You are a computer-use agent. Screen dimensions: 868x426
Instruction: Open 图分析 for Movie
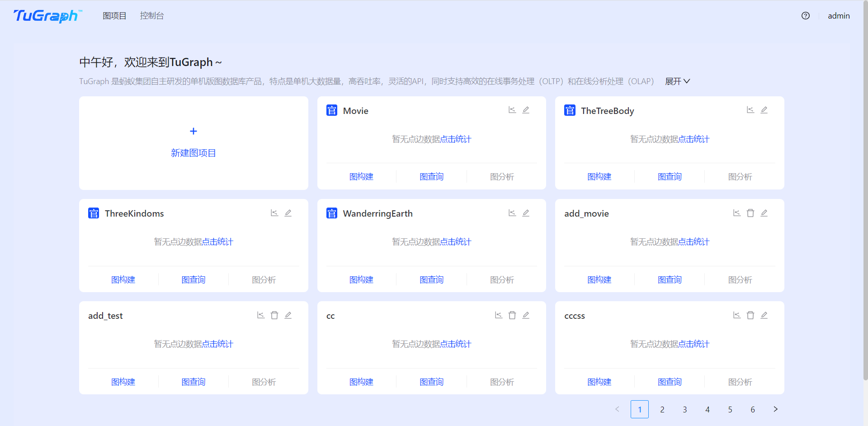pyautogui.click(x=502, y=177)
